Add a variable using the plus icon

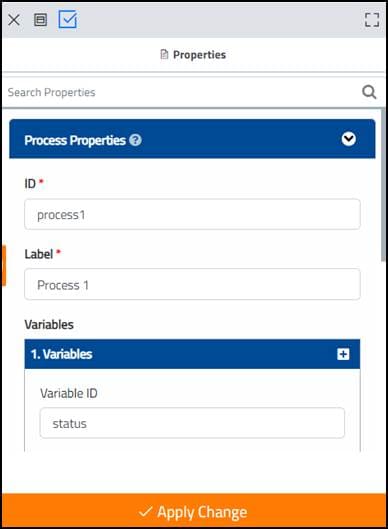tap(343, 354)
